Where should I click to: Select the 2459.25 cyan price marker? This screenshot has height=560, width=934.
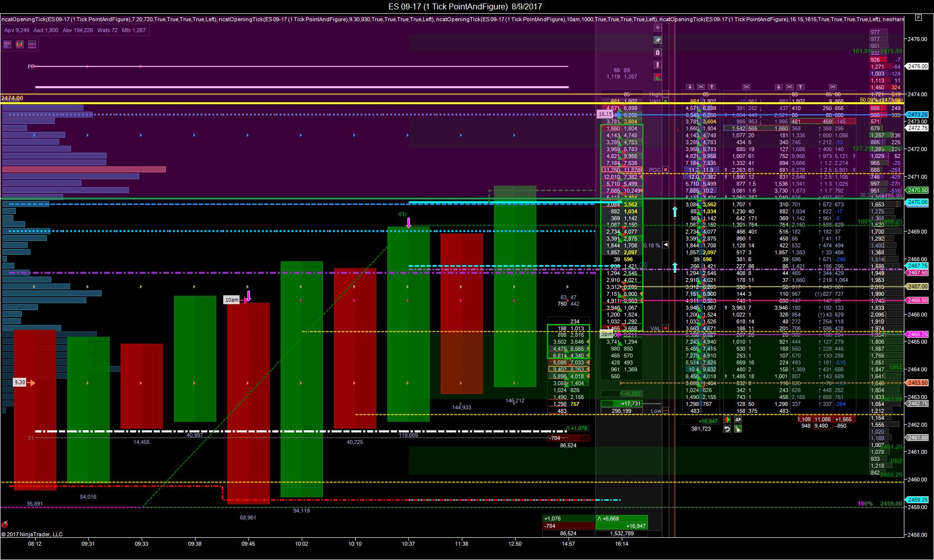click(x=918, y=500)
